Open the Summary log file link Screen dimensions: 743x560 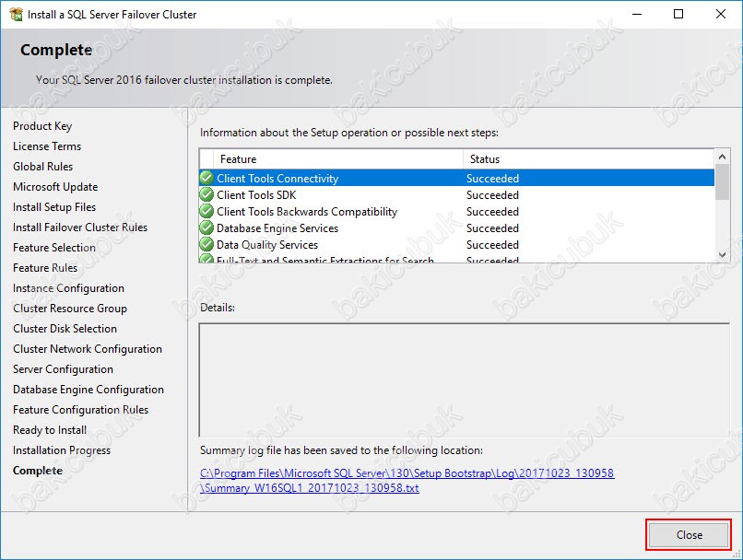[x=407, y=481]
